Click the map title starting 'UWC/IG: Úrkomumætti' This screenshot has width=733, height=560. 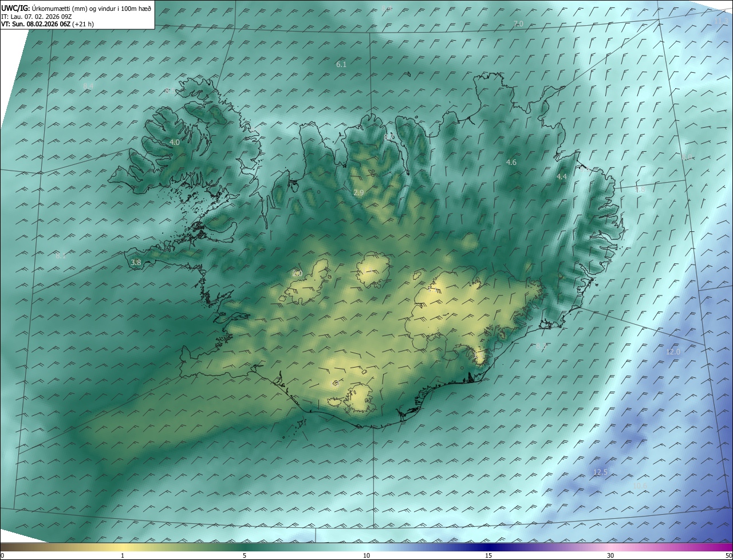click(x=76, y=8)
